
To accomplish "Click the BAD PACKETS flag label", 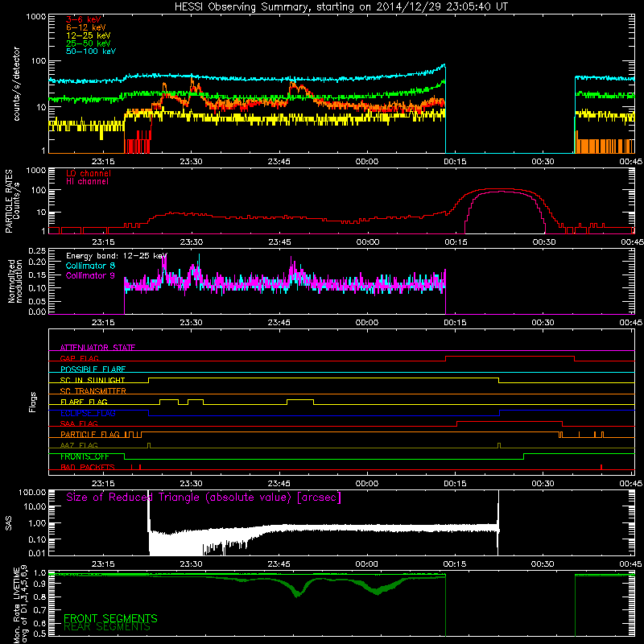I will 88,468.
